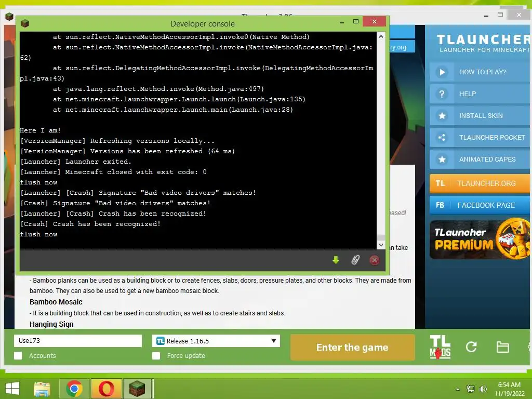
Task: Open TL MODS icon in launcher bottom bar
Action: click(440, 347)
